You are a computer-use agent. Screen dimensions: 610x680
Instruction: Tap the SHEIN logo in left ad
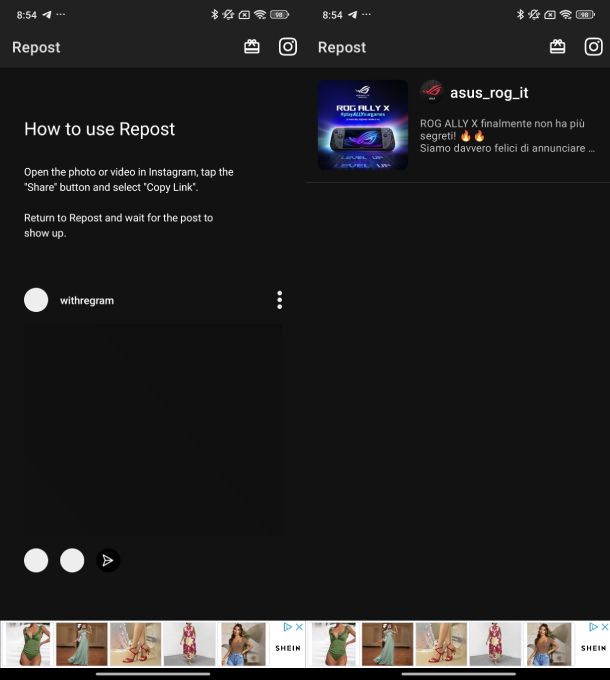click(x=288, y=648)
